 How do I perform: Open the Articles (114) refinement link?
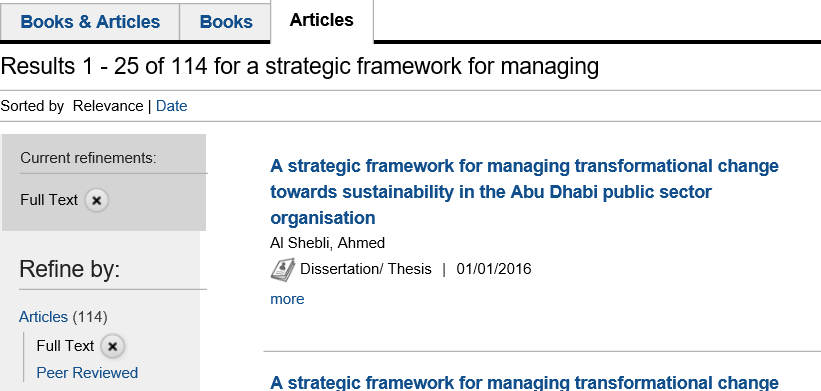point(43,317)
